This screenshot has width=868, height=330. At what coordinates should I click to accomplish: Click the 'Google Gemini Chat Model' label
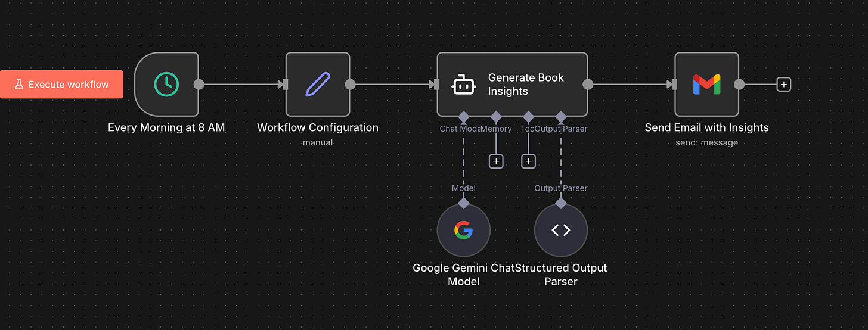click(x=463, y=275)
